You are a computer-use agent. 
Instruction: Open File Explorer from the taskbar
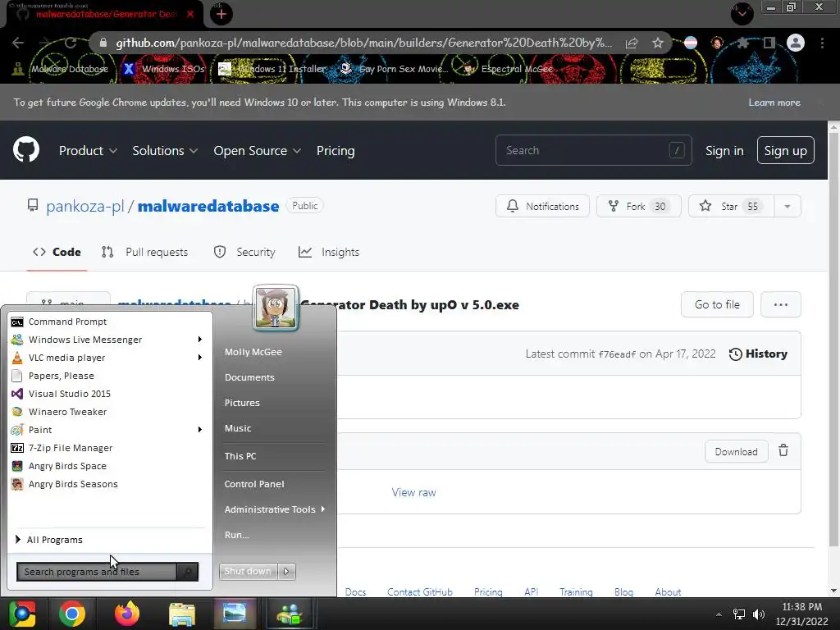pyautogui.click(x=182, y=614)
